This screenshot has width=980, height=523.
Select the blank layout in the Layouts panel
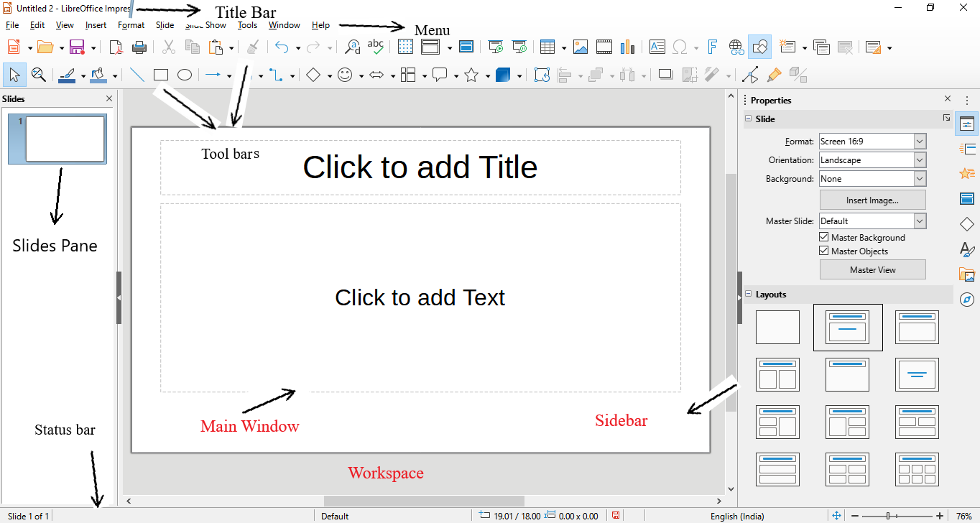coord(777,327)
